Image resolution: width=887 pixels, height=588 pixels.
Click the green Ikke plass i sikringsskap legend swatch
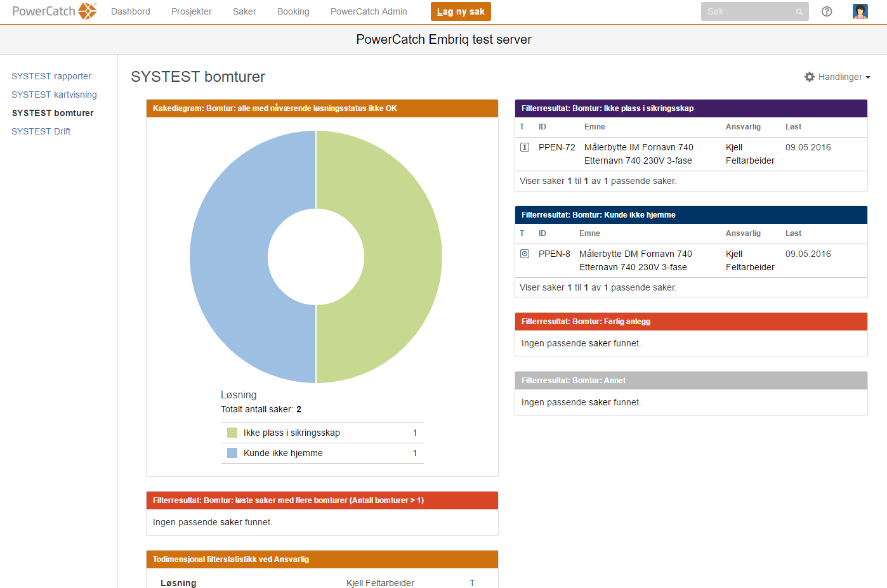click(232, 433)
